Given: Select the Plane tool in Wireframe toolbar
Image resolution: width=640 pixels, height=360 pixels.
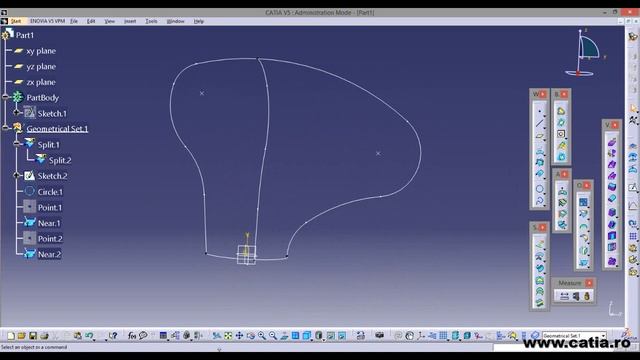Looking at the screenshot, I should point(540,136).
